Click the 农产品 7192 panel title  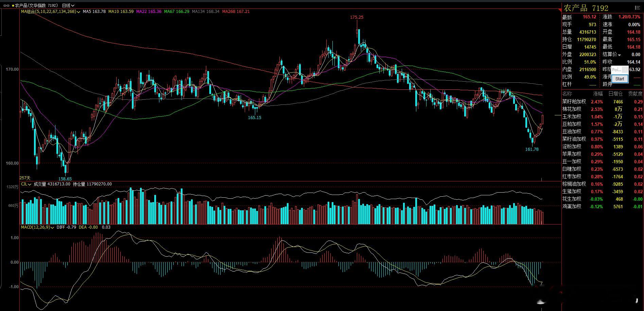pyautogui.click(x=586, y=8)
